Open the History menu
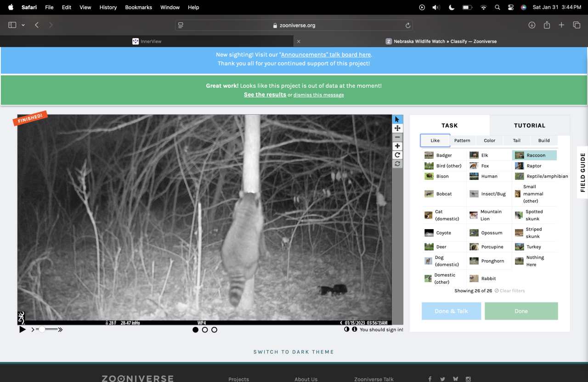Image resolution: width=588 pixels, height=382 pixels. (x=108, y=7)
